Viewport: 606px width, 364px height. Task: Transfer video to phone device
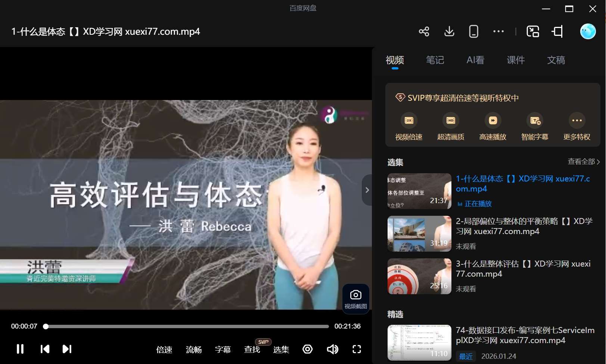(x=473, y=31)
